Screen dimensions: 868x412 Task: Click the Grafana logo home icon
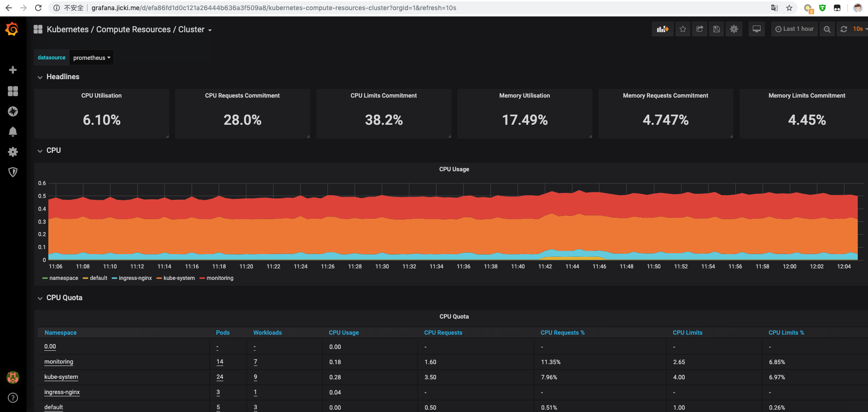(x=12, y=29)
